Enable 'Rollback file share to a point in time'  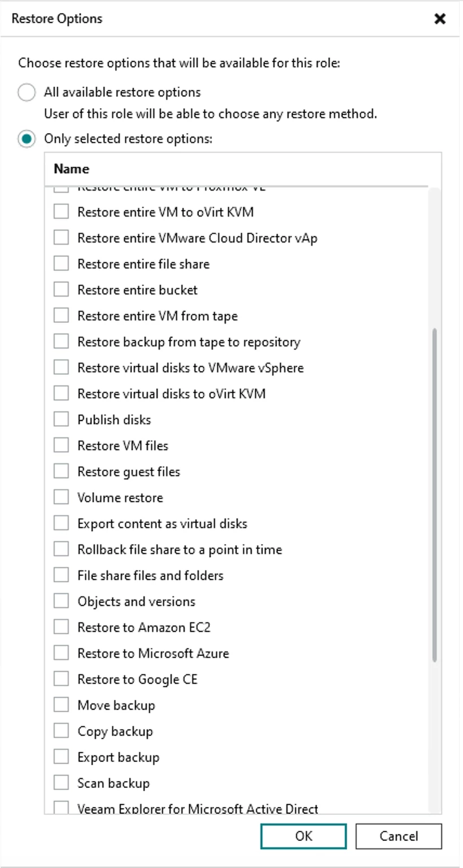(x=61, y=550)
